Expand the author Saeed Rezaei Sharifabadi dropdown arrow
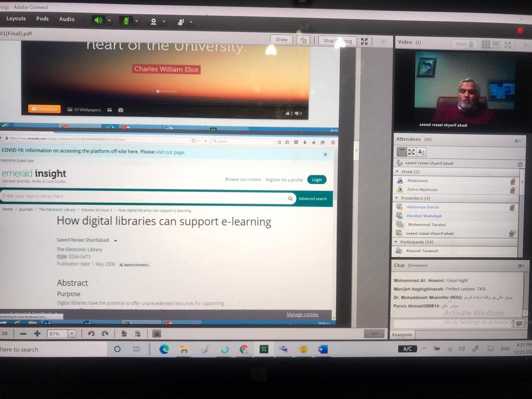Image resolution: width=532 pixels, height=399 pixels. coord(116,240)
